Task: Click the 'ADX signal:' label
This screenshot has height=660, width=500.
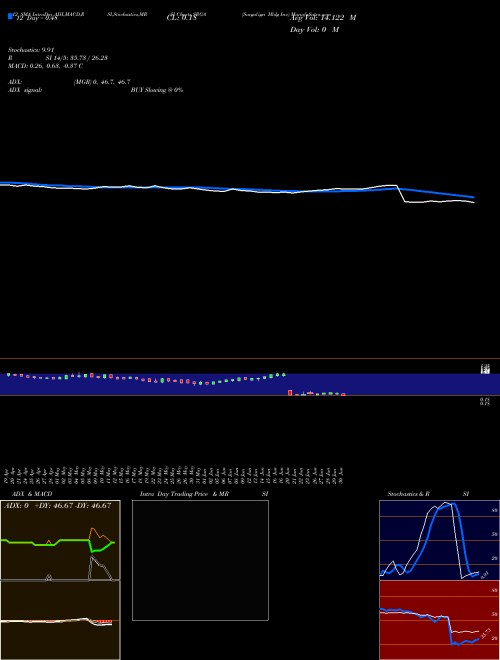Action: pyautogui.click(x=25, y=90)
